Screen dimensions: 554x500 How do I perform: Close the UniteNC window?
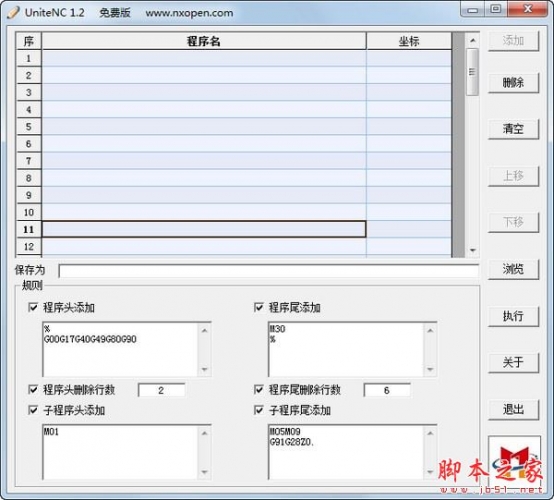528,9
